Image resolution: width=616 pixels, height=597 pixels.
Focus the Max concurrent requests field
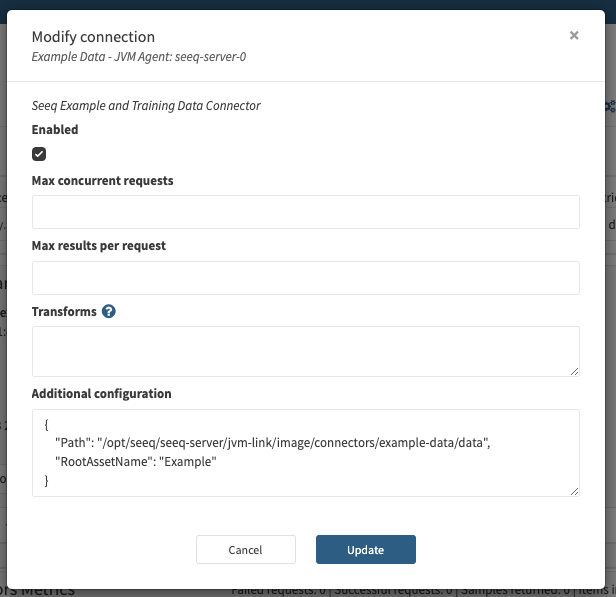(x=306, y=212)
